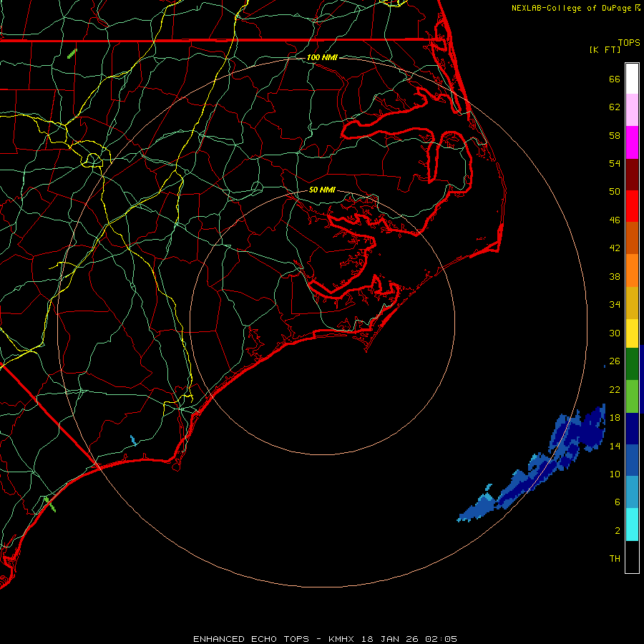644x644 pixels.
Task: Click the '66' legend value label
Action: click(x=615, y=79)
